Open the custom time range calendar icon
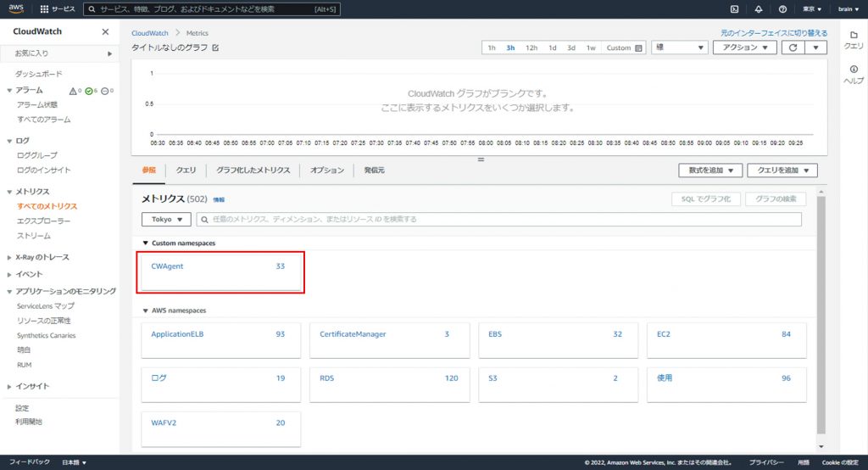This screenshot has width=868, height=470. point(638,48)
